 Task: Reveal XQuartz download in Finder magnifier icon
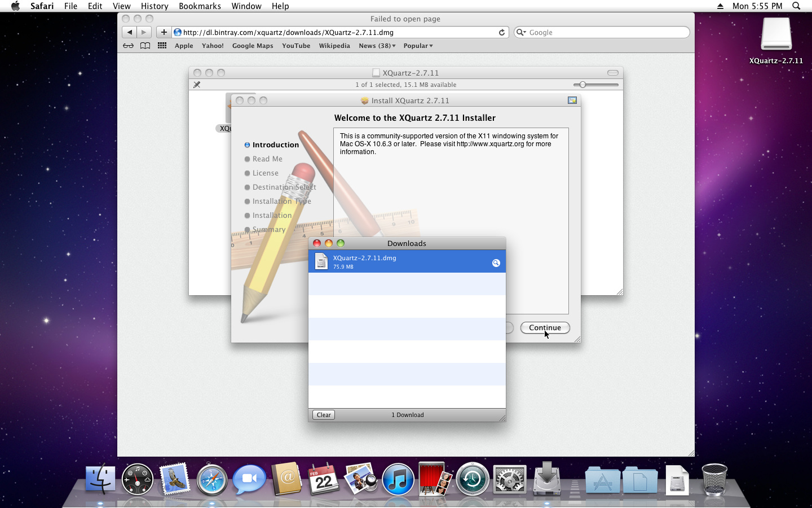pyautogui.click(x=496, y=262)
